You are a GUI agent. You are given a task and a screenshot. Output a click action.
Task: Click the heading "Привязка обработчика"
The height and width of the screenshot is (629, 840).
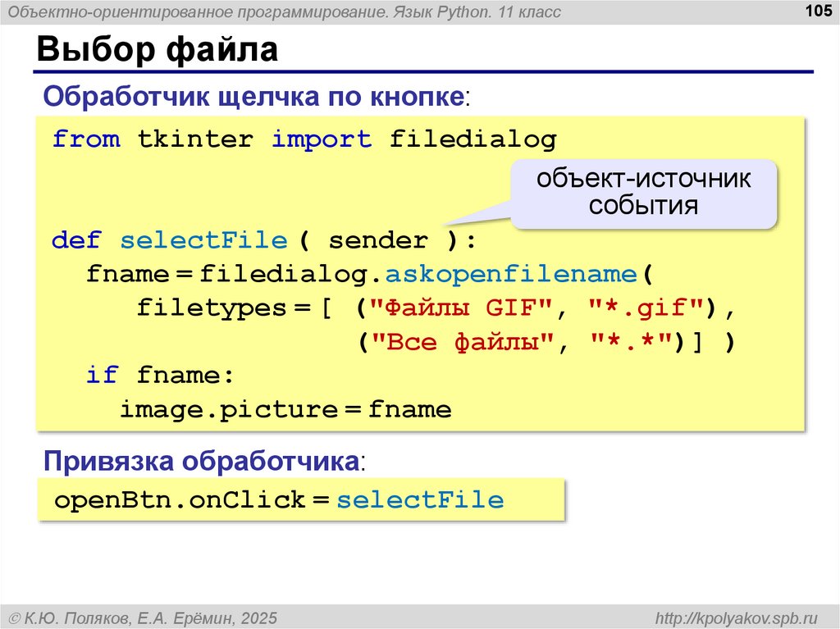202,461
